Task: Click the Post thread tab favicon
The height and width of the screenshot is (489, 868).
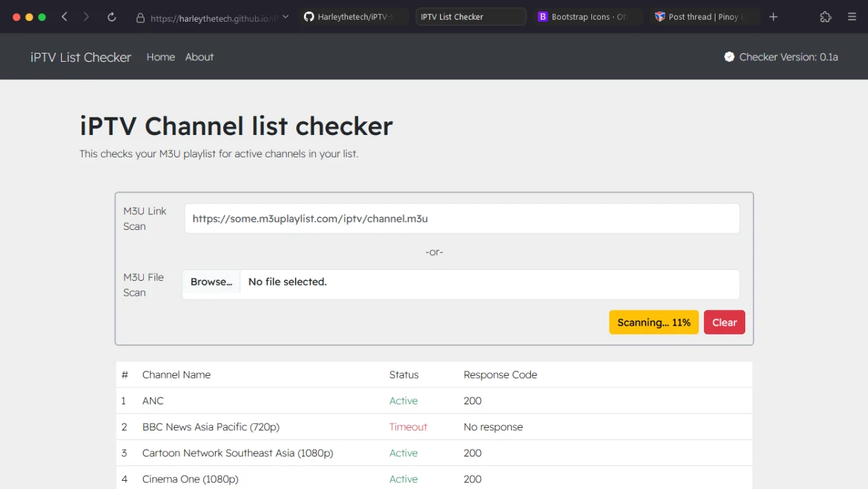Action: pos(660,17)
